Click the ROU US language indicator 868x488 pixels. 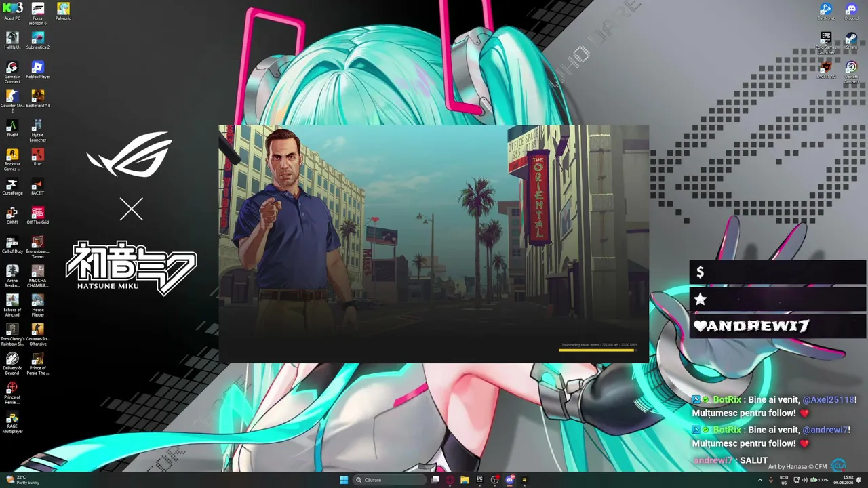[x=784, y=480]
